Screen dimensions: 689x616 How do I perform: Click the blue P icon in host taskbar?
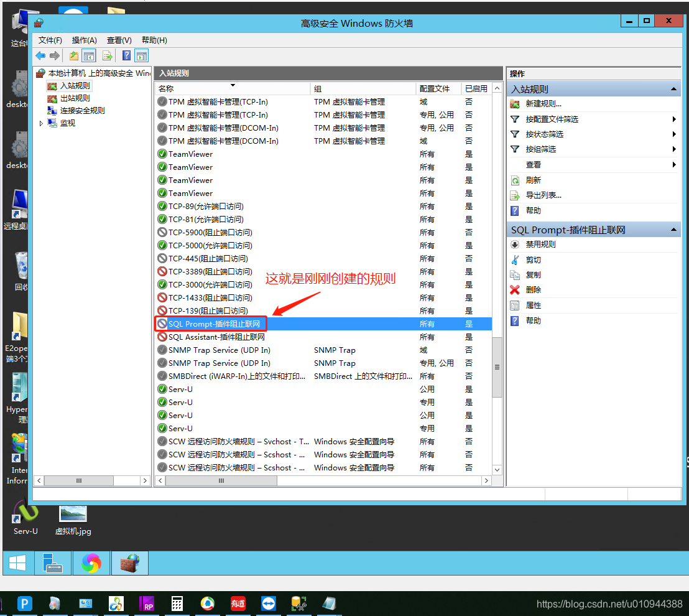[x=25, y=604]
